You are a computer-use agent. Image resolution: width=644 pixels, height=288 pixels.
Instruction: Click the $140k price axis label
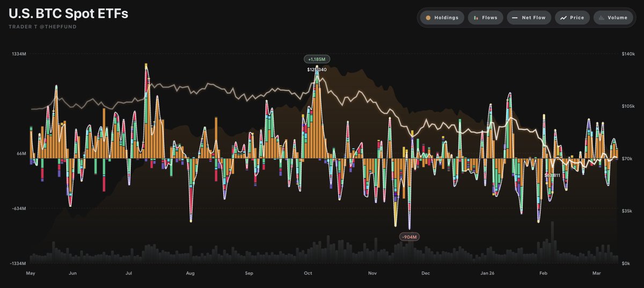628,54
